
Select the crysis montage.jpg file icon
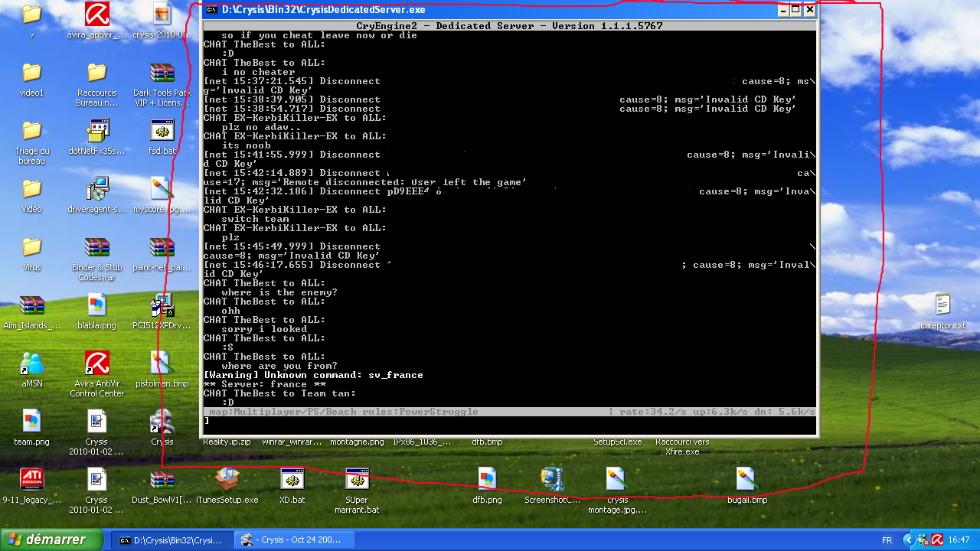617,479
